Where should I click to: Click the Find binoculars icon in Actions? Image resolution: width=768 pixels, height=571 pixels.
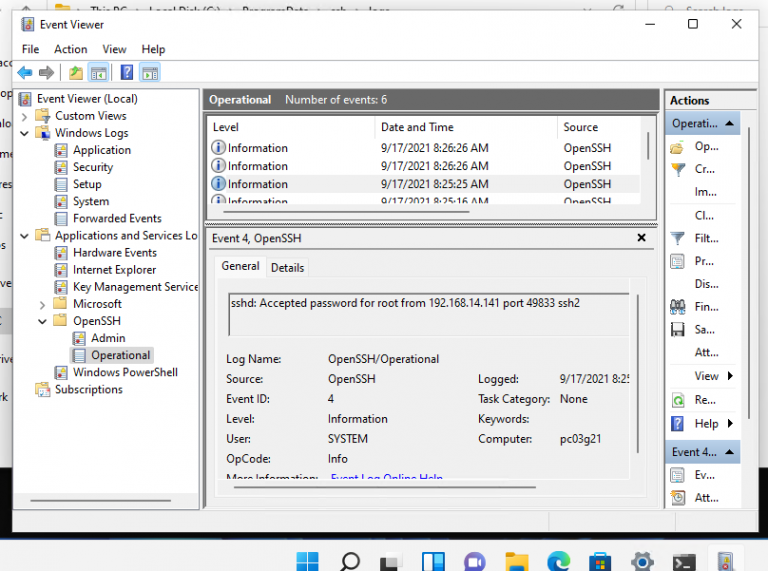pyautogui.click(x=678, y=307)
